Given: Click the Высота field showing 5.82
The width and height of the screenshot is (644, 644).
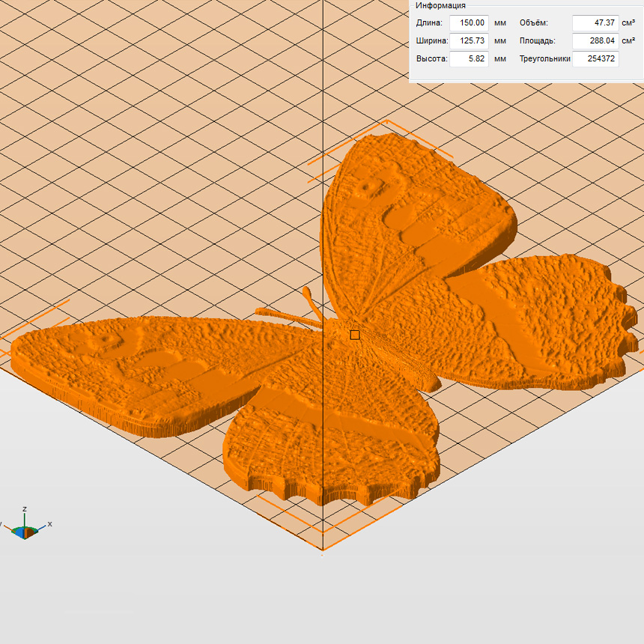Looking at the screenshot, I should (470, 58).
